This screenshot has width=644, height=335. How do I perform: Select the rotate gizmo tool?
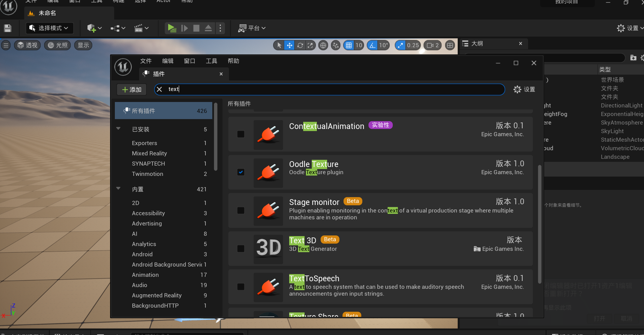coord(300,45)
